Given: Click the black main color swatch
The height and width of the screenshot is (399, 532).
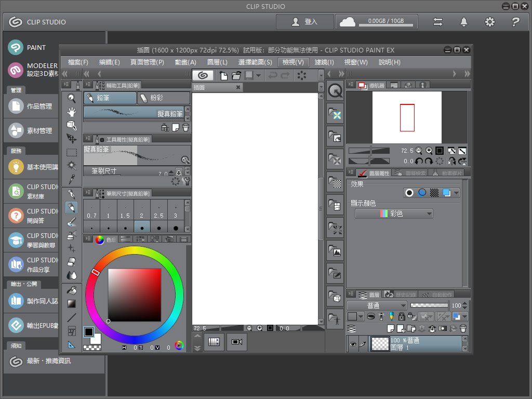Looking at the screenshot, I should click(88, 332).
